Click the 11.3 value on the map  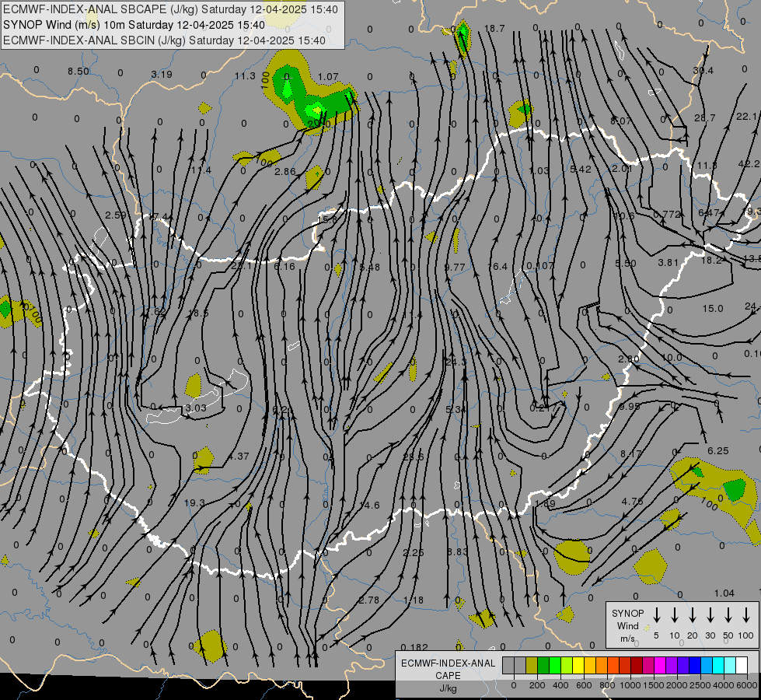[x=245, y=75]
